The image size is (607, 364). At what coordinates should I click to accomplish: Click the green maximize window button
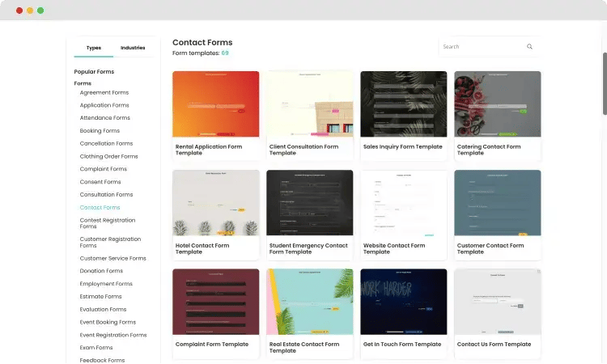[40, 11]
